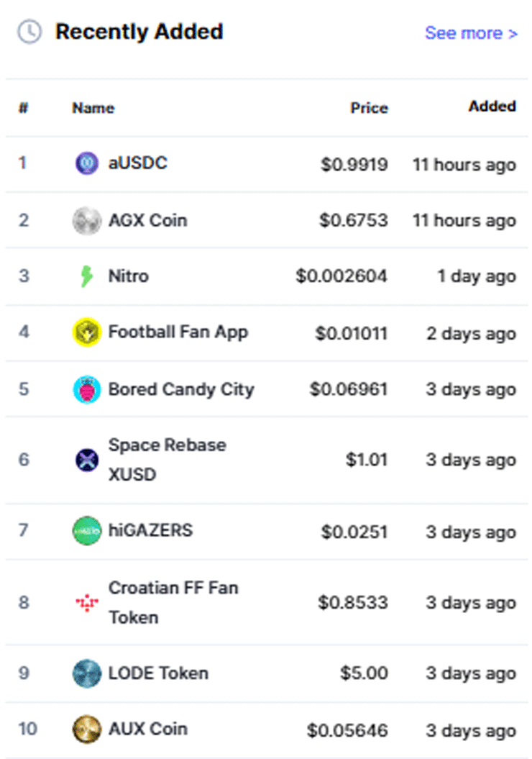
Task: Open the aUSDC coin name link
Action: coord(138,163)
